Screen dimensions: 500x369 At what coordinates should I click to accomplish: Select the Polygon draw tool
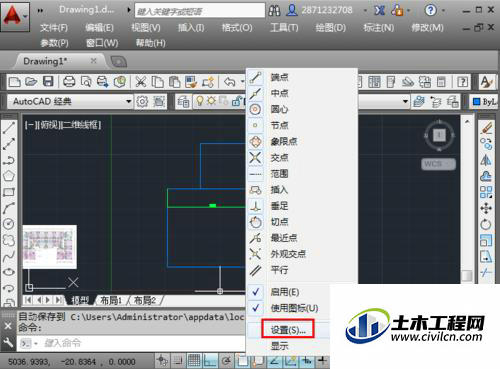click(9, 176)
